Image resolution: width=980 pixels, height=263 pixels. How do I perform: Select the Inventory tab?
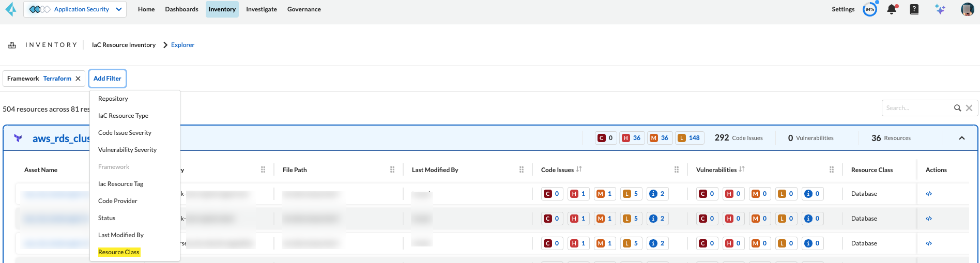222,9
